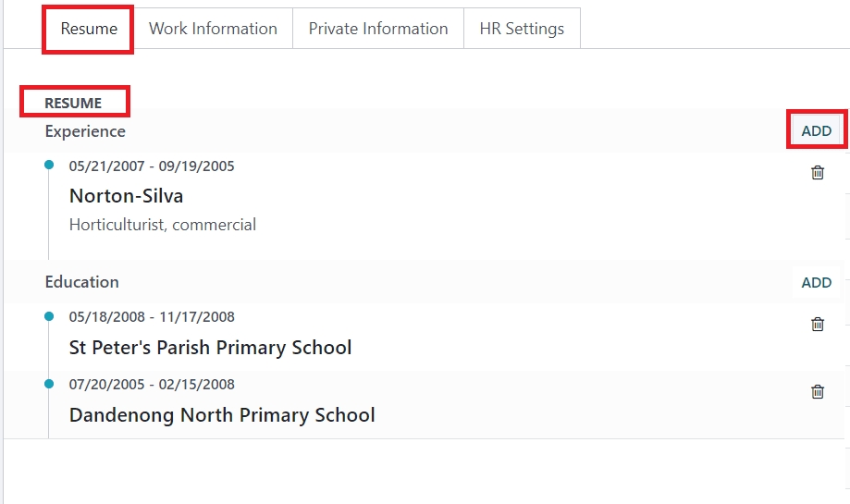Click St Peter's Parish timeline dot

49,316
